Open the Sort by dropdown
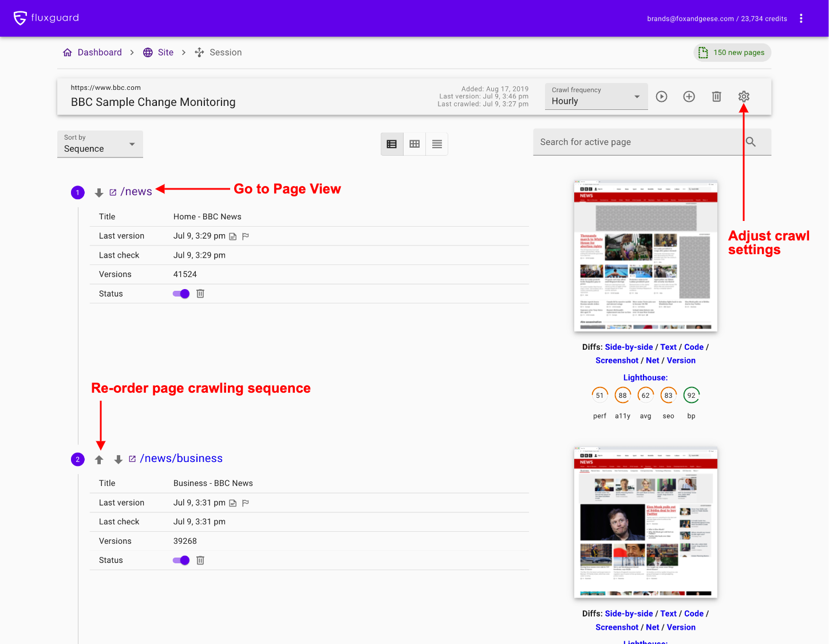The height and width of the screenshot is (644, 829). click(x=100, y=144)
